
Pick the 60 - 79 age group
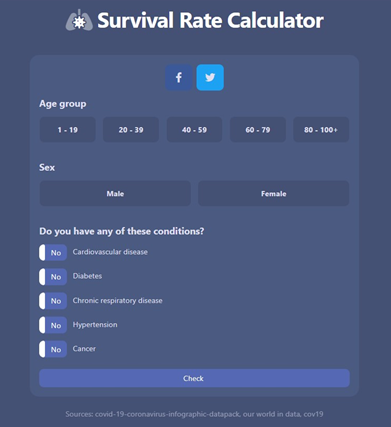pos(258,130)
